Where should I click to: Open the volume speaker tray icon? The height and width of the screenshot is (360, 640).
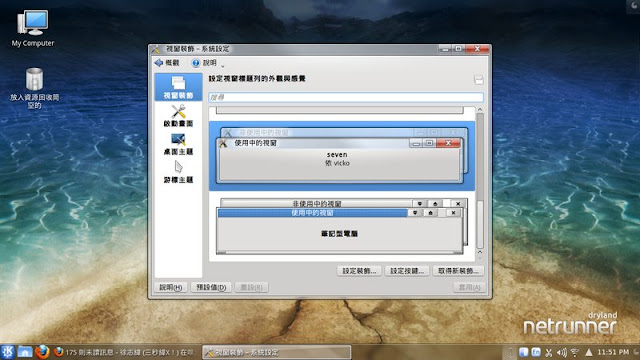[x=562, y=352]
